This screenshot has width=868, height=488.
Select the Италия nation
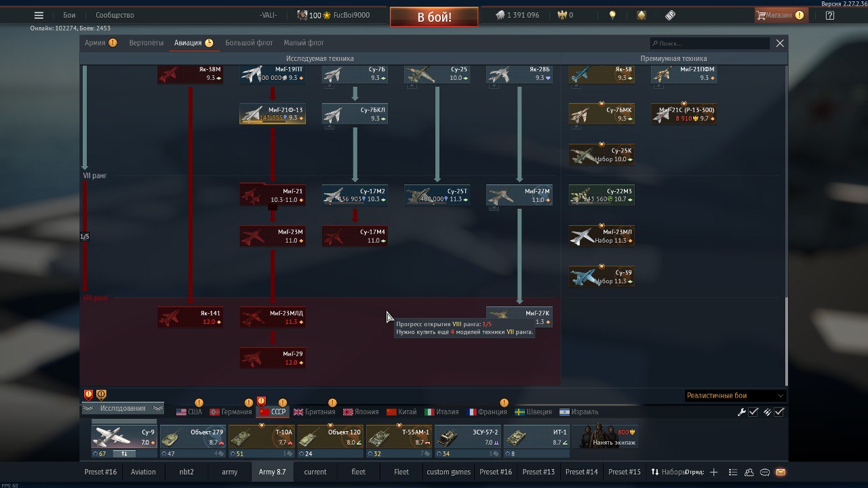(442, 411)
